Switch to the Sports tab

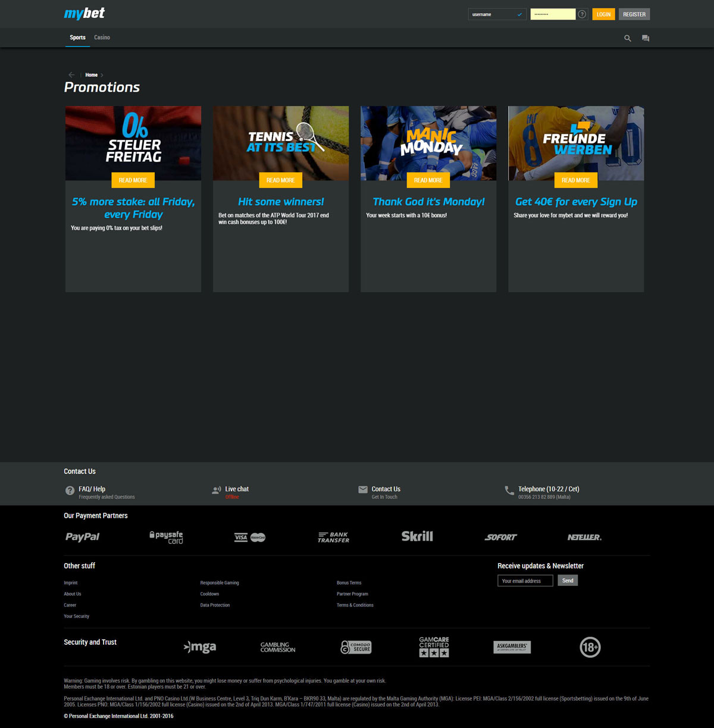[x=78, y=38]
